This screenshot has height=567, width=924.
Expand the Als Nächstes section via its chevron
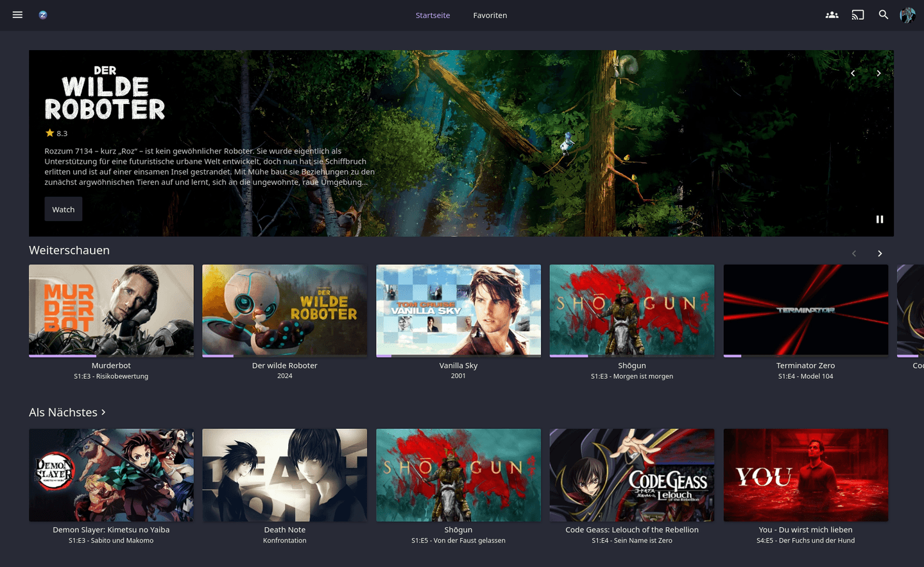click(x=103, y=412)
